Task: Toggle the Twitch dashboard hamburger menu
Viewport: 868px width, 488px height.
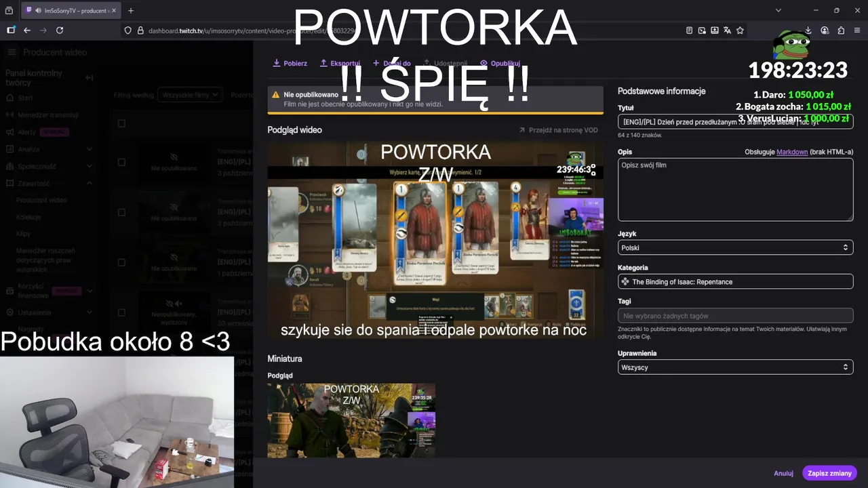Action: pos(12,52)
